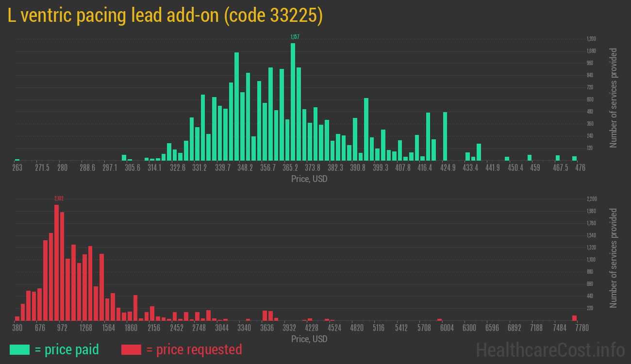
Task: Click the isolated green bar above 424.9
Action: [445, 136]
